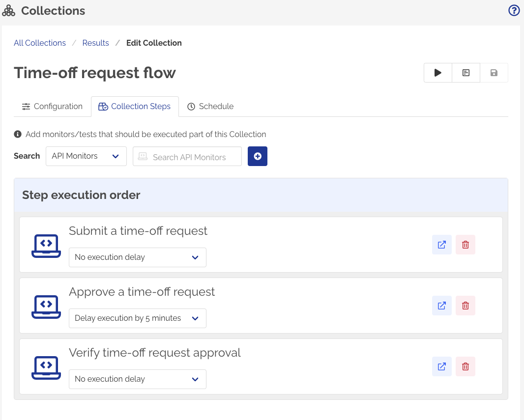Open the execution delay dropdown for 'Submit a time-off request'
Image resolution: width=524 pixels, height=420 pixels.
(137, 257)
